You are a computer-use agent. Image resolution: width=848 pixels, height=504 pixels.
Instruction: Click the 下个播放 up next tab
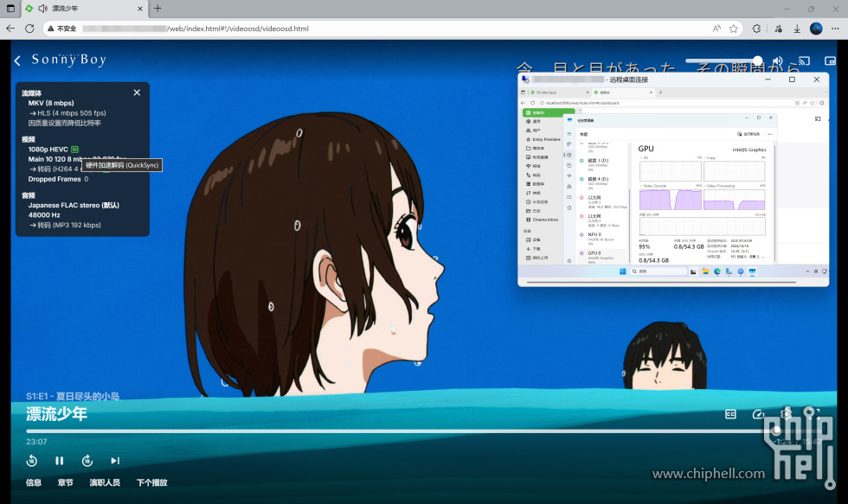pyautogui.click(x=151, y=482)
